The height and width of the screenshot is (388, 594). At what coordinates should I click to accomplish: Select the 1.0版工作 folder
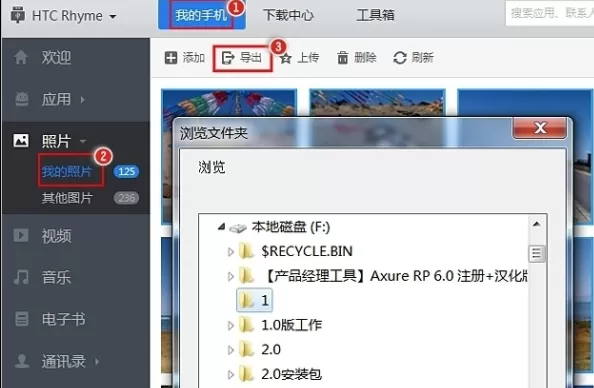292,325
